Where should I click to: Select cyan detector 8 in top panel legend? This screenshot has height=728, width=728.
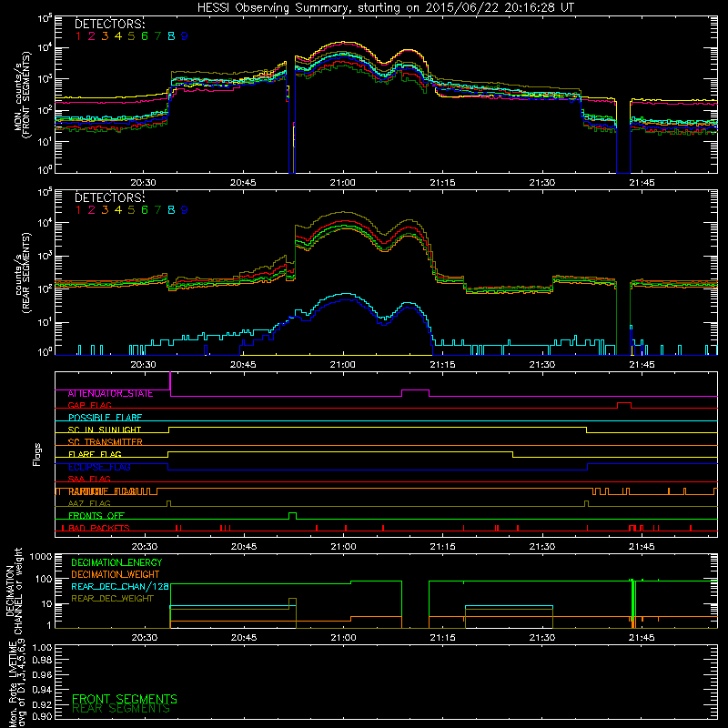click(x=171, y=36)
